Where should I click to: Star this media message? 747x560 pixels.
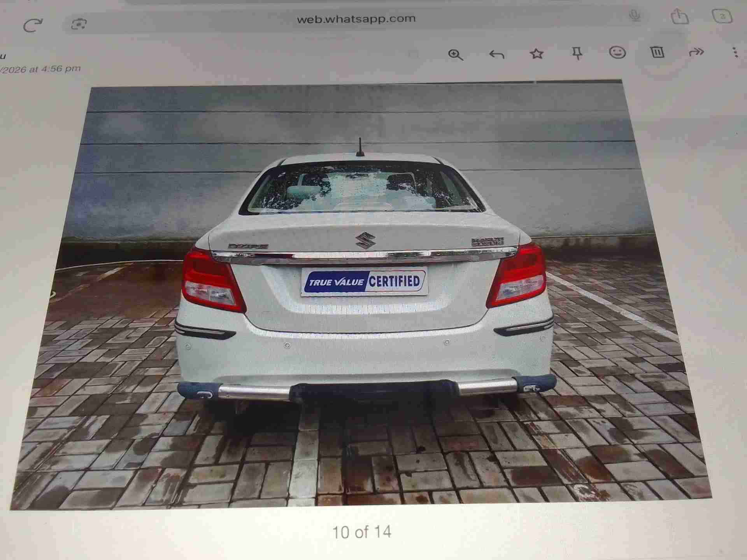click(x=537, y=53)
